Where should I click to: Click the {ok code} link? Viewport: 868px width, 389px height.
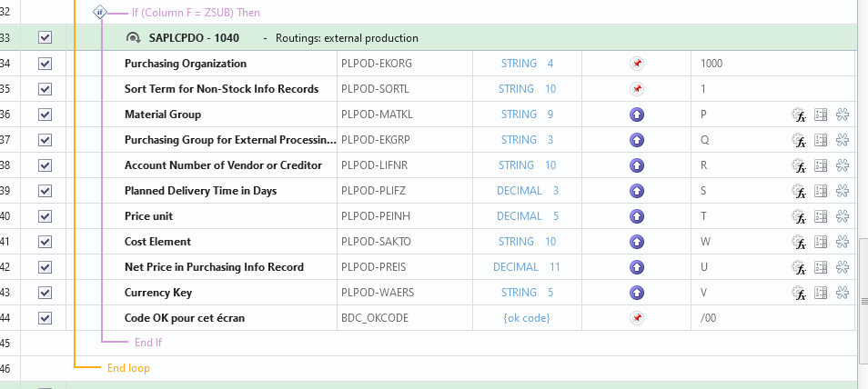tap(526, 318)
